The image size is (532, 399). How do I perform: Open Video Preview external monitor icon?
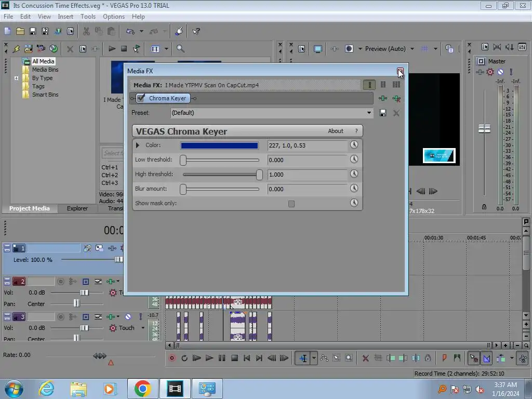pyautogui.click(x=317, y=49)
